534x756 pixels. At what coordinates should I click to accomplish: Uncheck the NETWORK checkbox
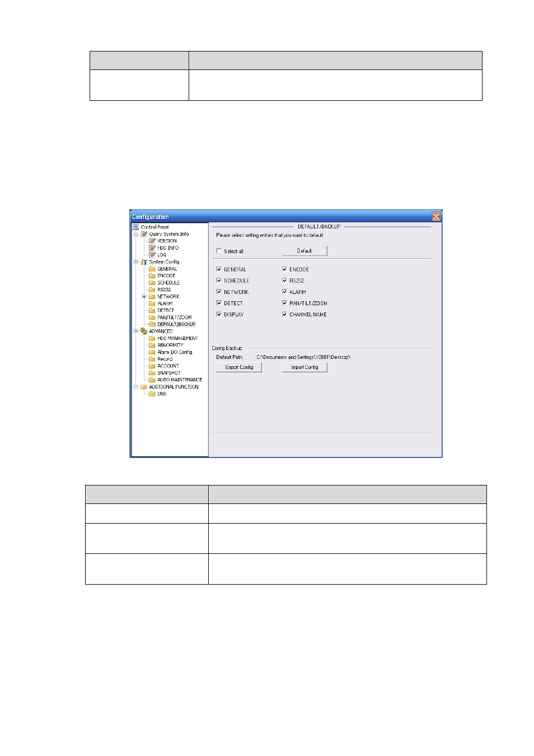click(x=219, y=292)
